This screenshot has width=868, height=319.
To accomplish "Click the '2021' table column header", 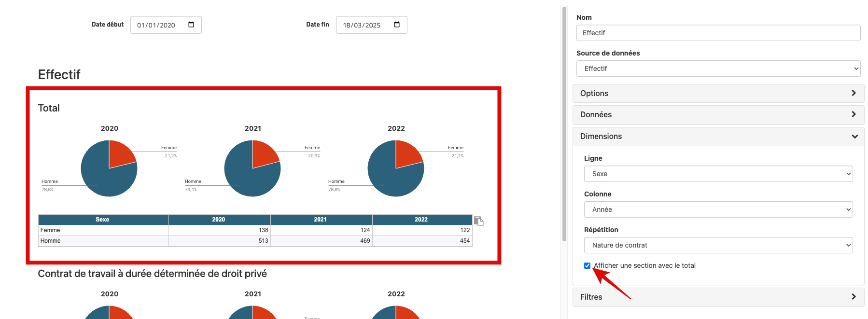I will click(x=322, y=220).
